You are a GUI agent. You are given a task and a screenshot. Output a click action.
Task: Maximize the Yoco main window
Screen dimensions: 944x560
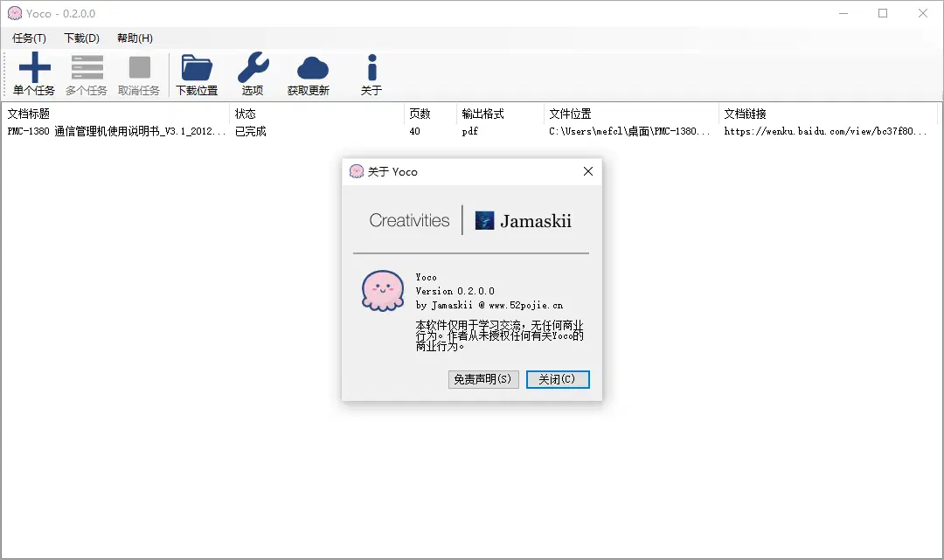883,13
